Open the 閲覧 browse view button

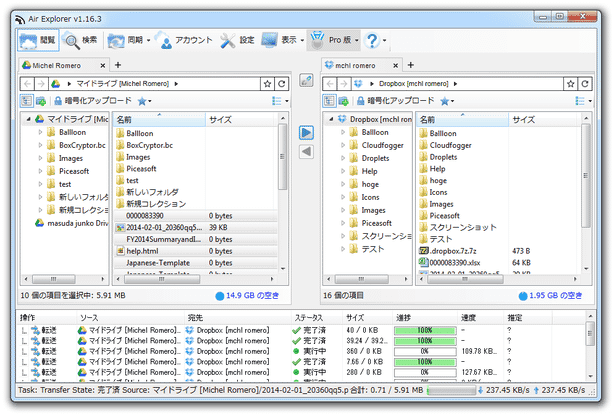[38, 40]
